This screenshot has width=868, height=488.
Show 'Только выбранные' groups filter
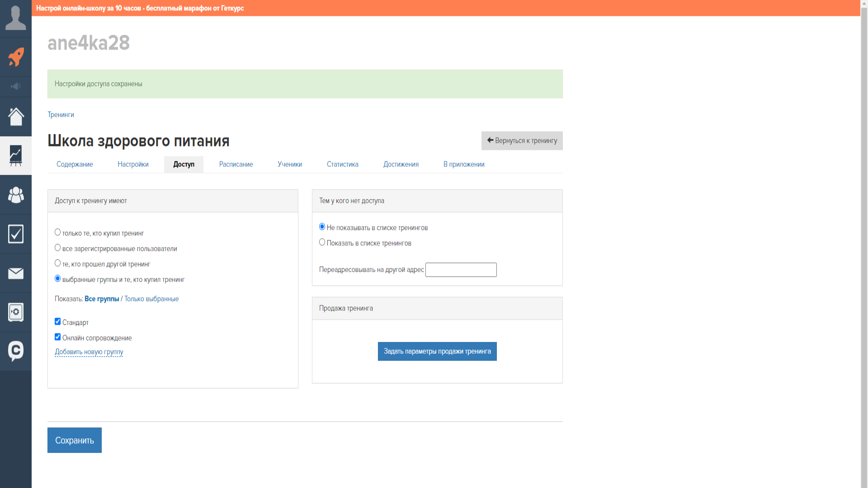pyautogui.click(x=151, y=299)
